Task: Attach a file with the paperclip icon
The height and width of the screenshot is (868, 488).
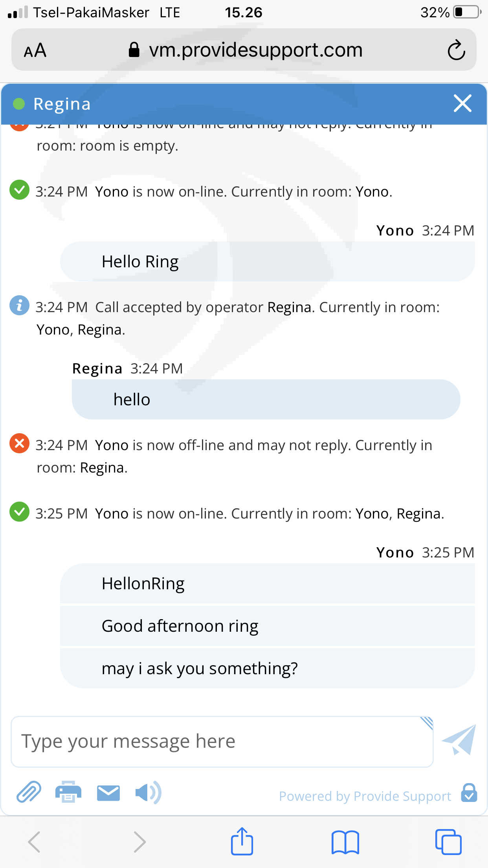Action: [x=29, y=792]
